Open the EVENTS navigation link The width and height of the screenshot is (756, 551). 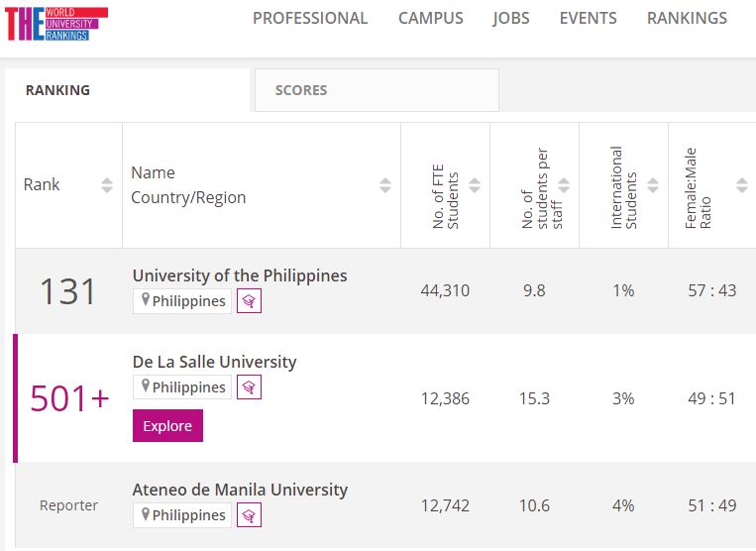click(x=588, y=18)
